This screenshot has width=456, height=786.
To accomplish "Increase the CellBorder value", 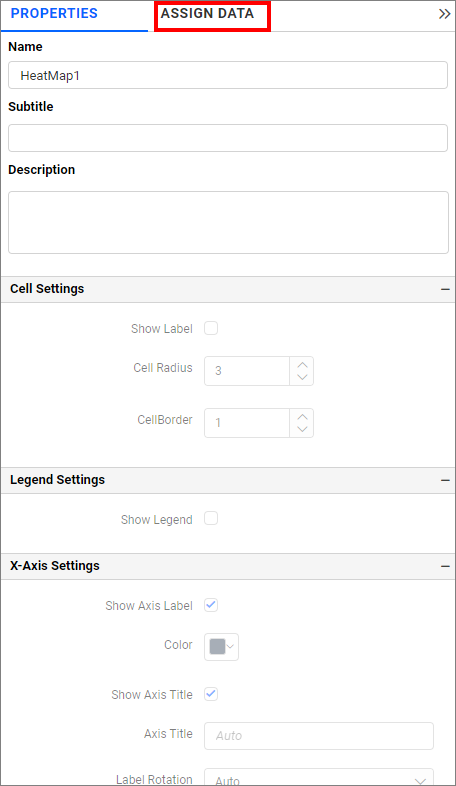I will (x=302, y=417).
